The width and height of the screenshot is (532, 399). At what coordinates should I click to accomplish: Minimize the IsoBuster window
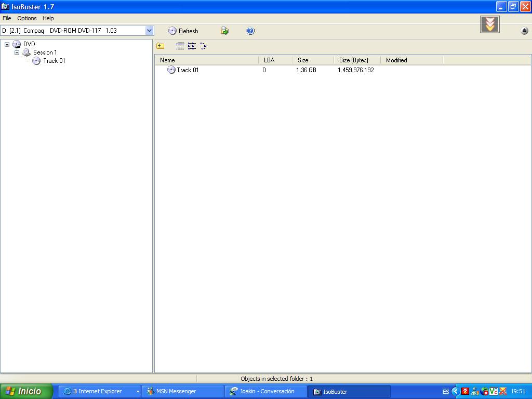pos(501,6)
